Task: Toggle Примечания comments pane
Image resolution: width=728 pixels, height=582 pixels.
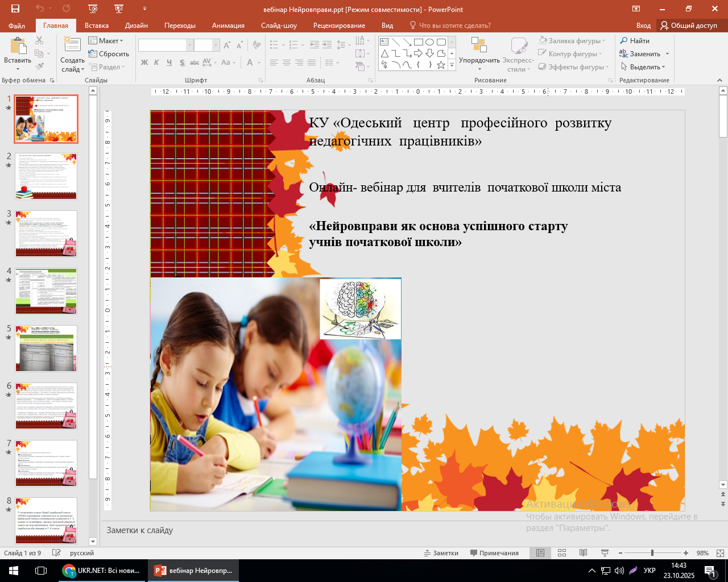Action: pyautogui.click(x=494, y=553)
